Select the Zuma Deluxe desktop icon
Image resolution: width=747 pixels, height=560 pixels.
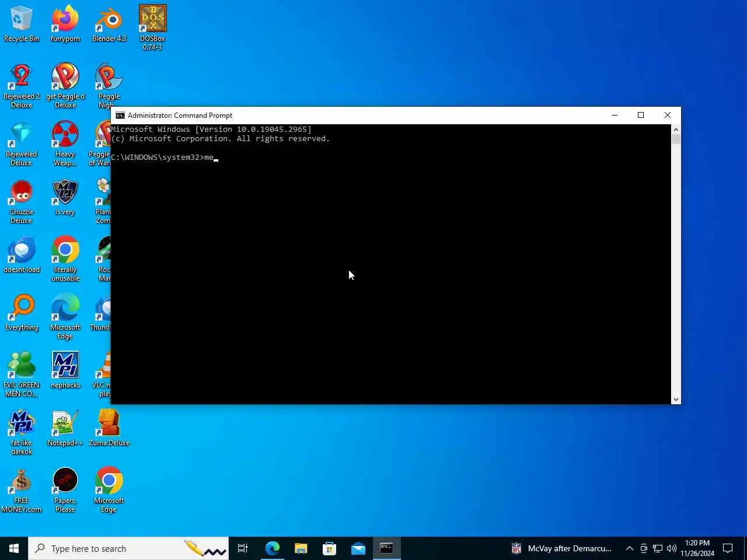(109, 428)
